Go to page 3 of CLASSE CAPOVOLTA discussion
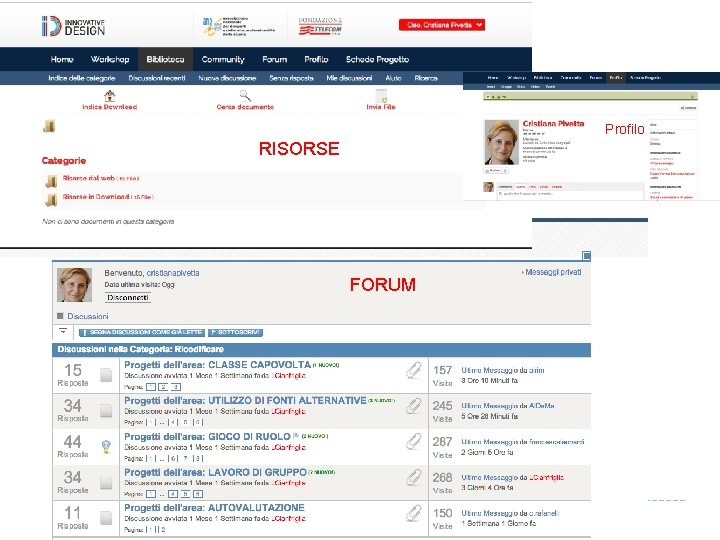Screen dimensions: 720x540 click(176, 387)
